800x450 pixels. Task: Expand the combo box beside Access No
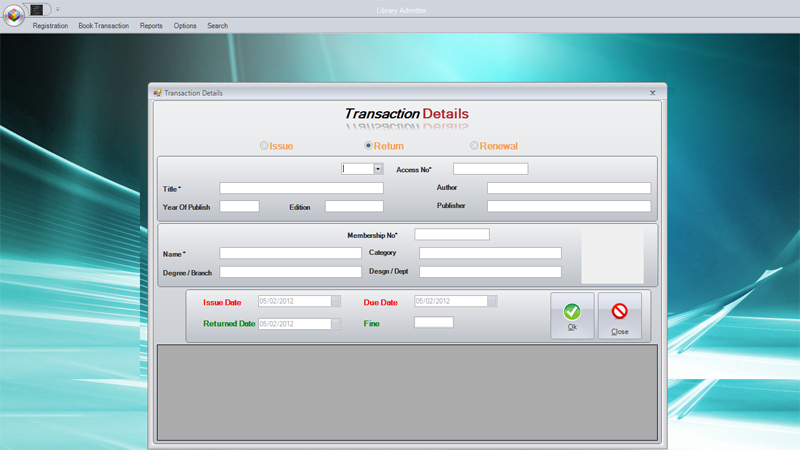pyautogui.click(x=378, y=169)
